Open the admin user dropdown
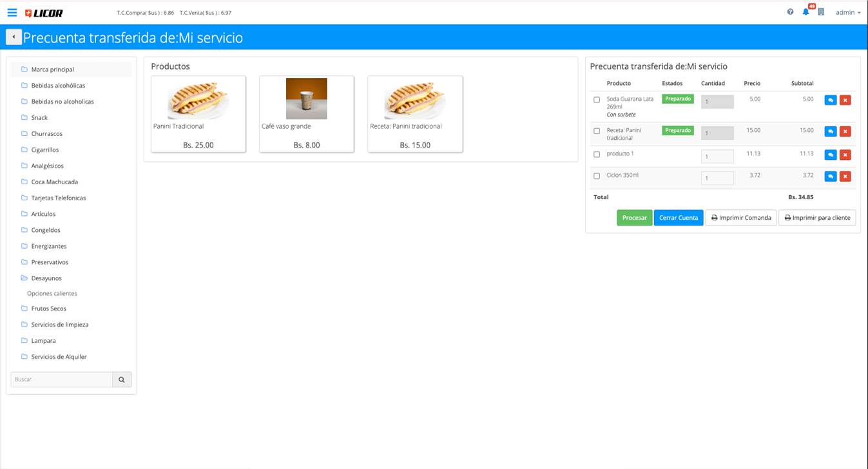This screenshot has width=868, height=469. pyautogui.click(x=848, y=12)
